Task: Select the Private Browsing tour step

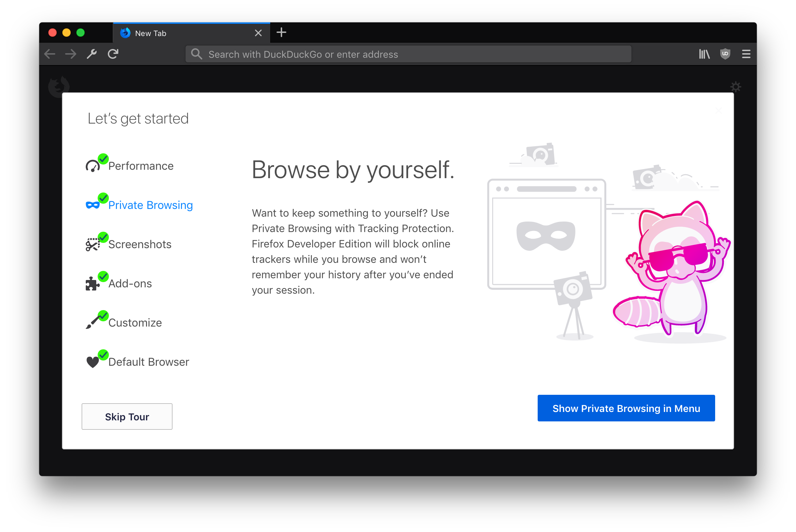Action: pos(151,205)
